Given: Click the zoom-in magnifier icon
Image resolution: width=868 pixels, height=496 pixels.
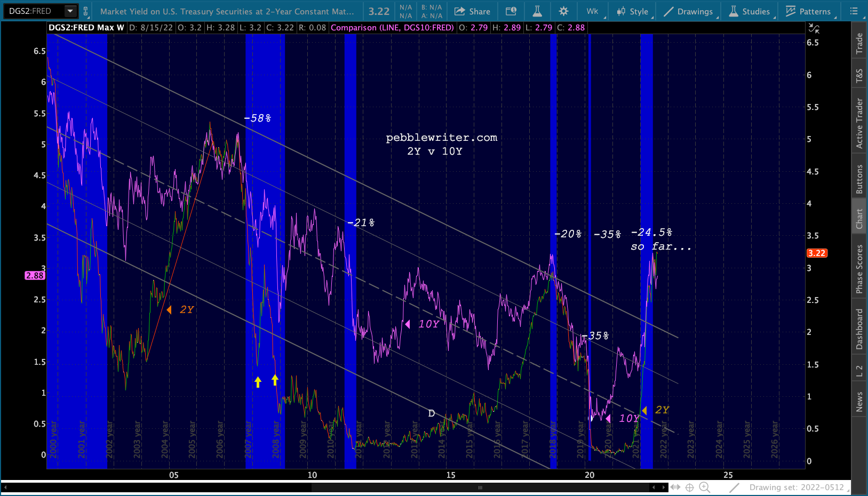Looking at the screenshot, I should tap(705, 487).
